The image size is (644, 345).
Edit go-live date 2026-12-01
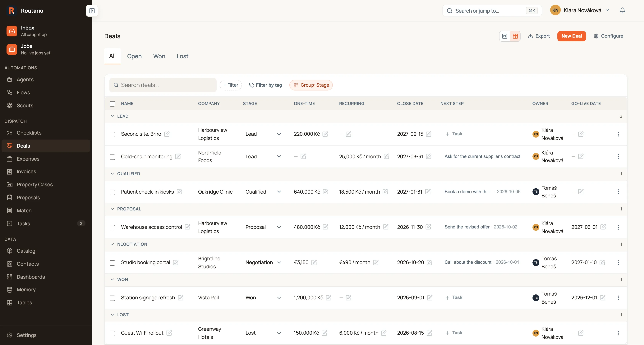pyautogui.click(x=602, y=297)
